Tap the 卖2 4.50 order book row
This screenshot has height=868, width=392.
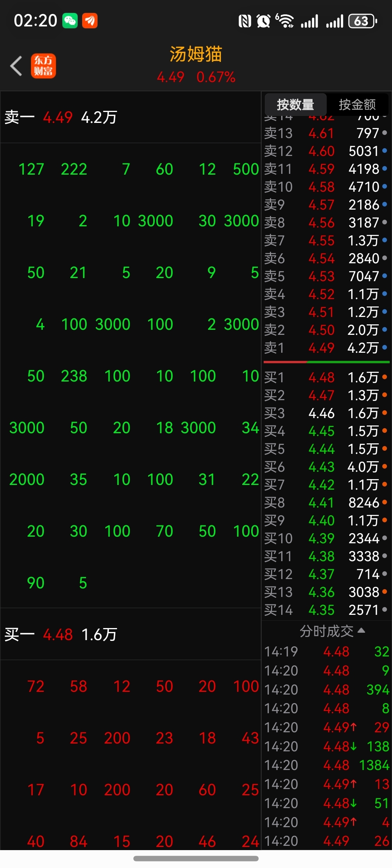coord(326,330)
